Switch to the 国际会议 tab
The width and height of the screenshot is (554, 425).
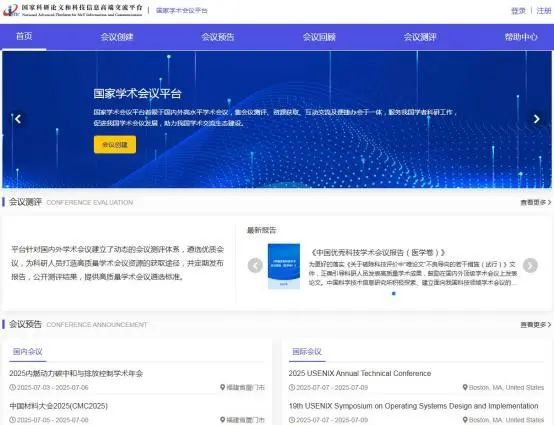coord(307,352)
